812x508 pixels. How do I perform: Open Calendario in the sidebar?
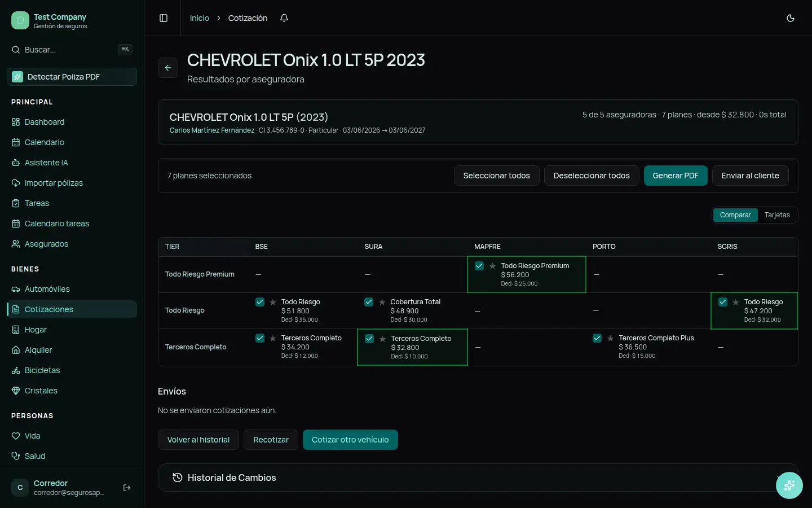[x=72, y=142]
